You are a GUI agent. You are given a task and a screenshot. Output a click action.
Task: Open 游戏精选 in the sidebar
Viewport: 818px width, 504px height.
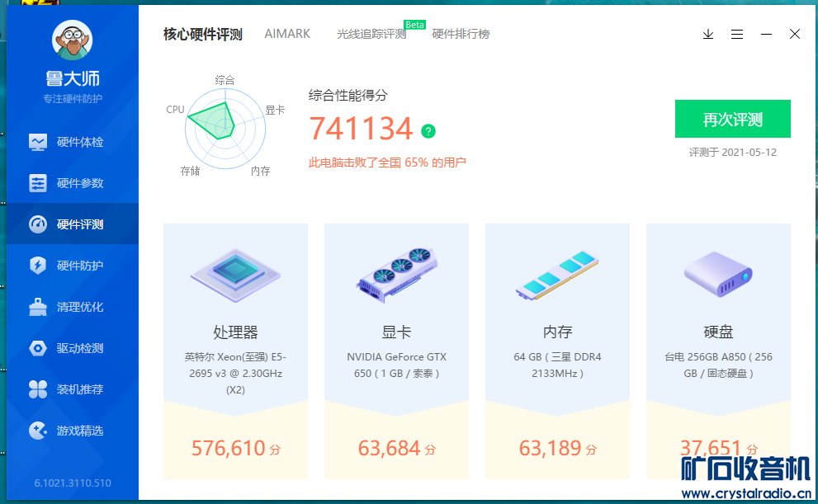coord(73,431)
